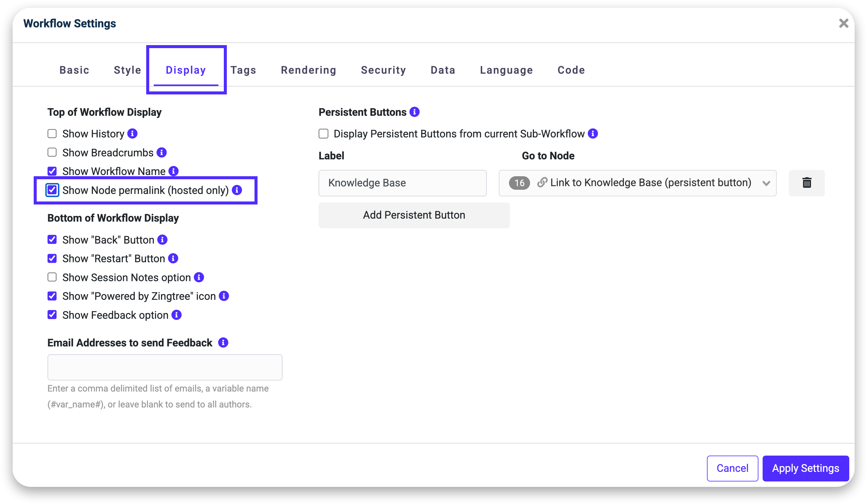Click Apply Settings button
867x504 pixels.
coord(805,468)
